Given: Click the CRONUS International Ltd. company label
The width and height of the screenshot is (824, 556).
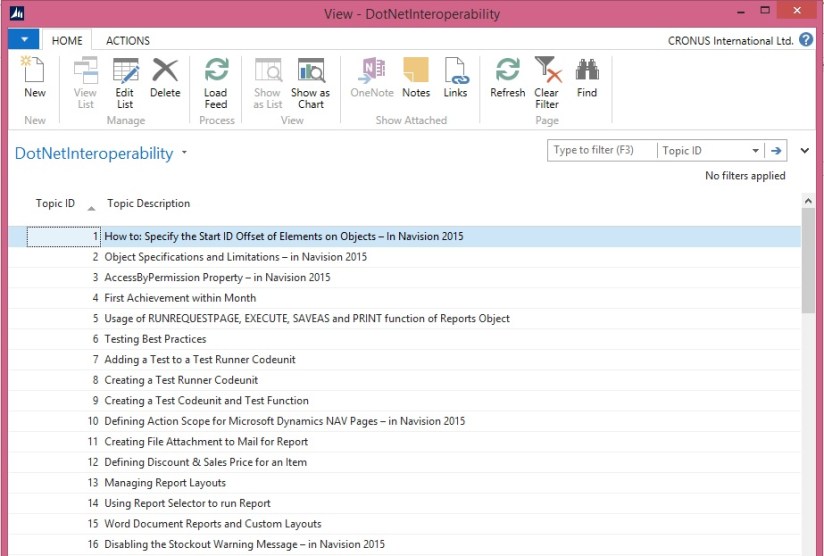Looking at the screenshot, I should 730,41.
